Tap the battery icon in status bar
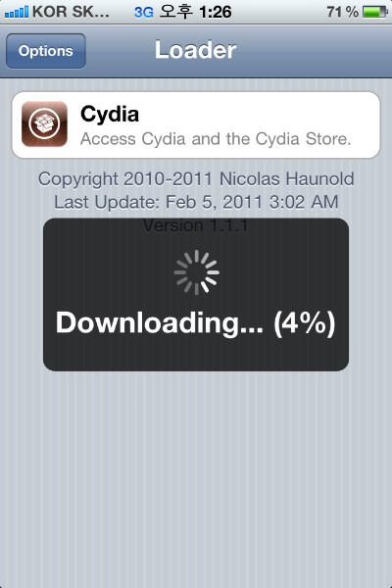 tap(374, 12)
